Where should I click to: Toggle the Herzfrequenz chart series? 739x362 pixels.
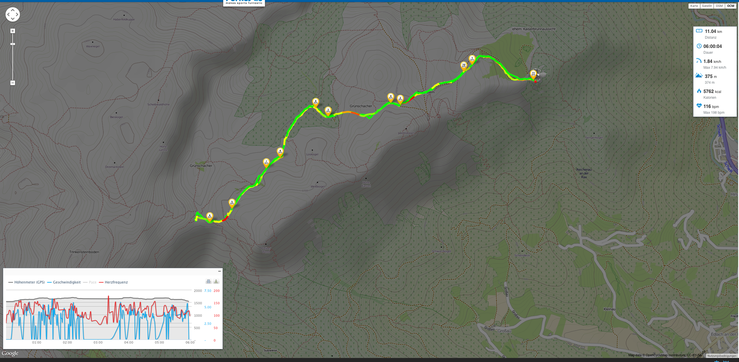pyautogui.click(x=114, y=282)
